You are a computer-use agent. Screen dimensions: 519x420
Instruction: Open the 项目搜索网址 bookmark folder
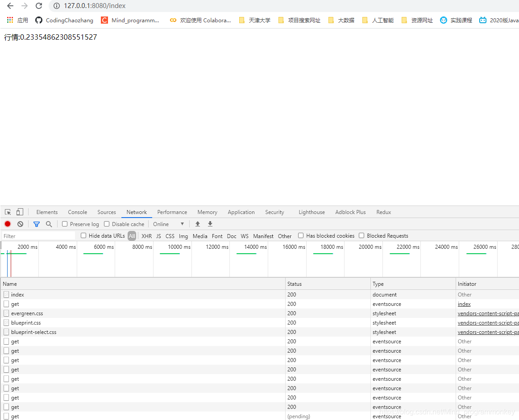[x=299, y=20]
